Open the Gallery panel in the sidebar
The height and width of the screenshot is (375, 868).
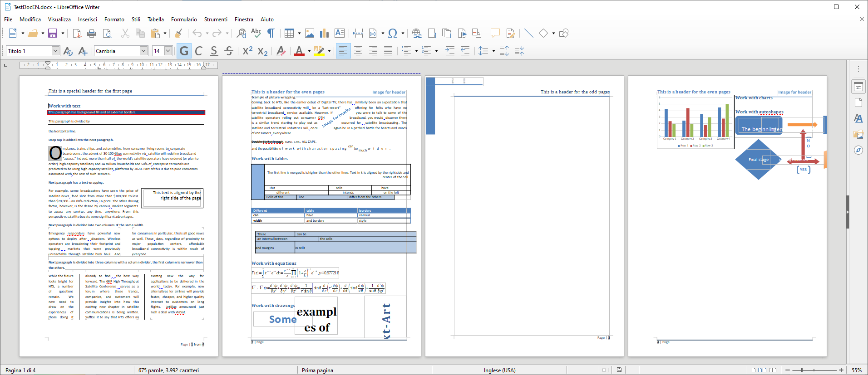click(858, 134)
